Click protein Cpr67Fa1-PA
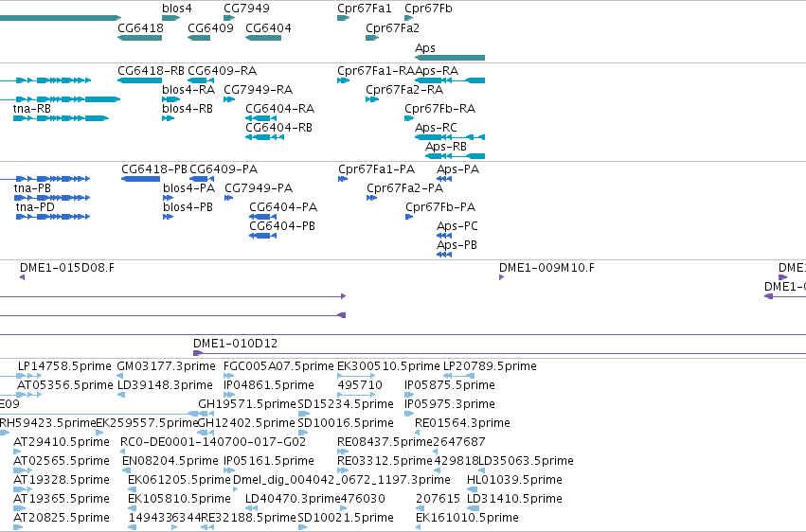 pyautogui.click(x=376, y=168)
